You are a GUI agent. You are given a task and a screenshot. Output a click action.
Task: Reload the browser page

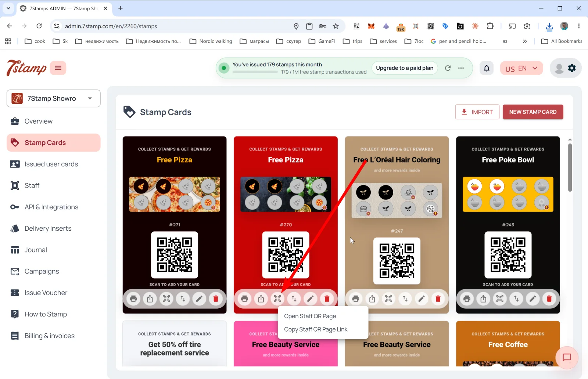click(39, 26)
